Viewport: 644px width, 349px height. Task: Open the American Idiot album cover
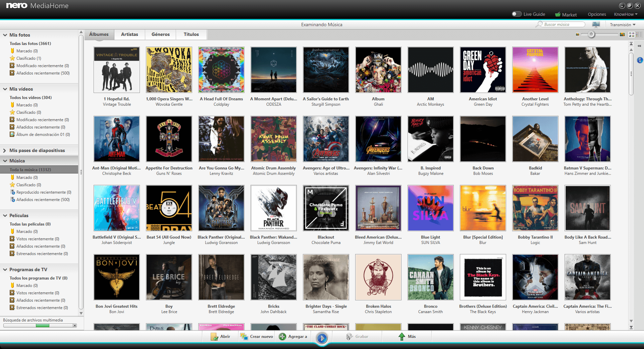pyautogui.click(x=483, y=70)
